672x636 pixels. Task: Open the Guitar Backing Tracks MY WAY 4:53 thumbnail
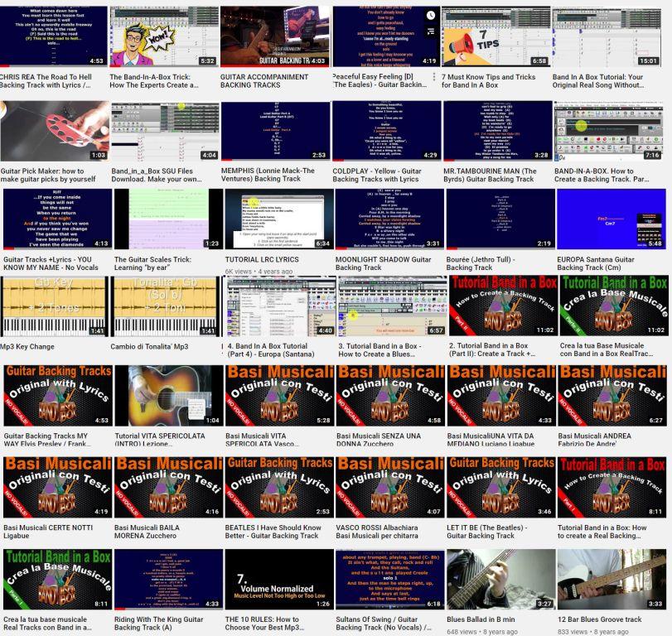(x=57, y=395)
